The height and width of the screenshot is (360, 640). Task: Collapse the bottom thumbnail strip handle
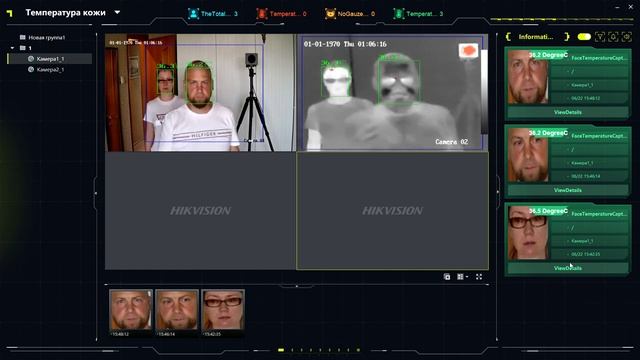pyautogui.click(x=297, y=286)
